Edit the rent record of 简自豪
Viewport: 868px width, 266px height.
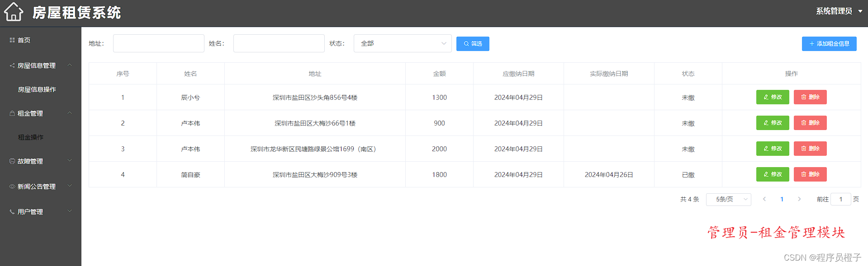tap(773, 174)
